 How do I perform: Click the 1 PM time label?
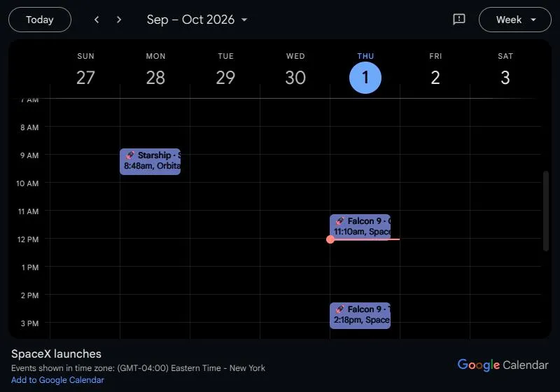pyautogui.click(x=30, y=267)
